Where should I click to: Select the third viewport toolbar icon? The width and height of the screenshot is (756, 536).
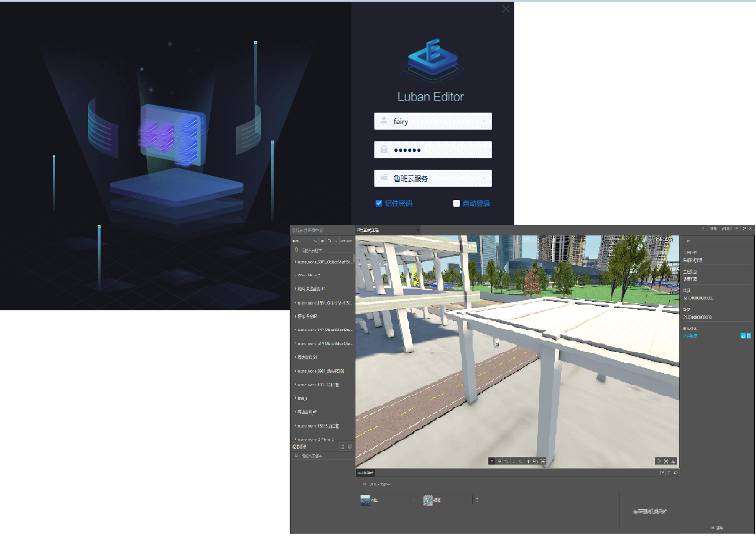click(x=506, y=461)
